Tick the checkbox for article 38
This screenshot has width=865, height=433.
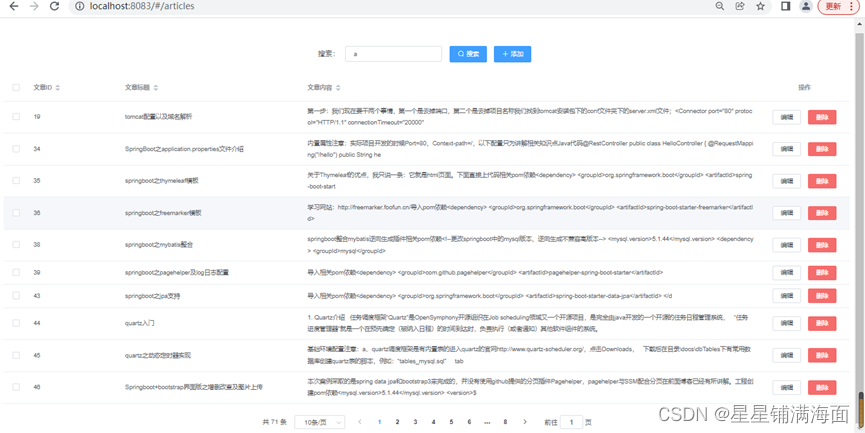(x=16, y=244)
